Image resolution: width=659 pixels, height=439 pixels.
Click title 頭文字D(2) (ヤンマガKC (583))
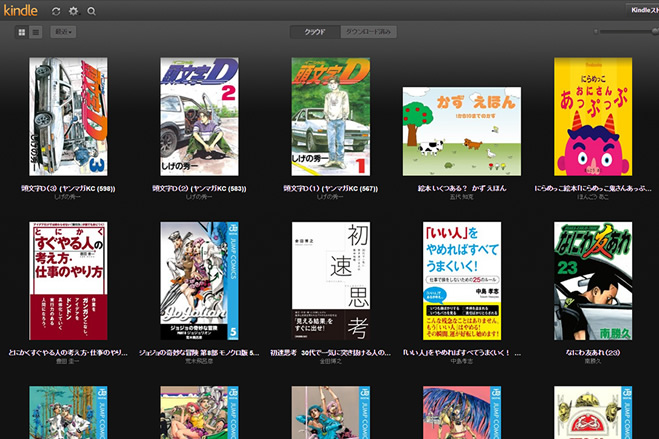(199, 189)
